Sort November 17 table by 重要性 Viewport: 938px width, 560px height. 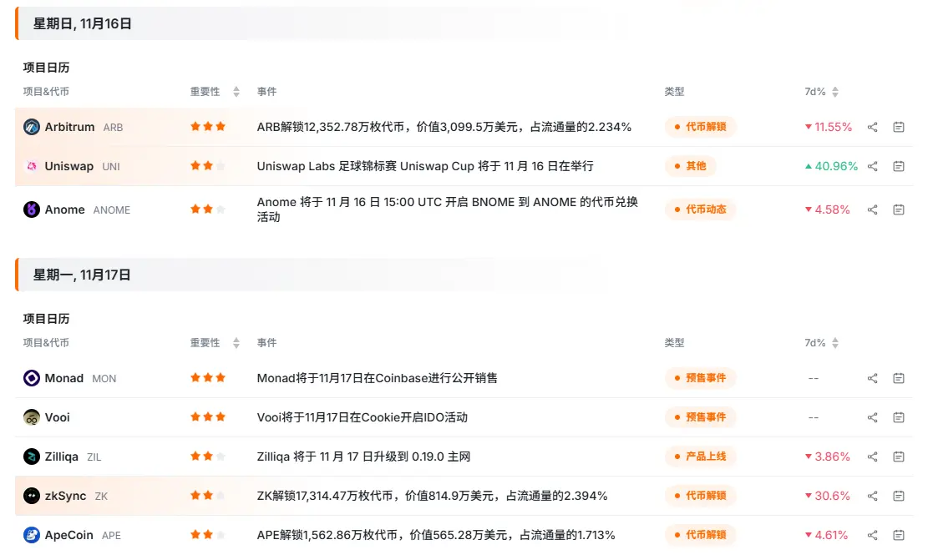236,343
